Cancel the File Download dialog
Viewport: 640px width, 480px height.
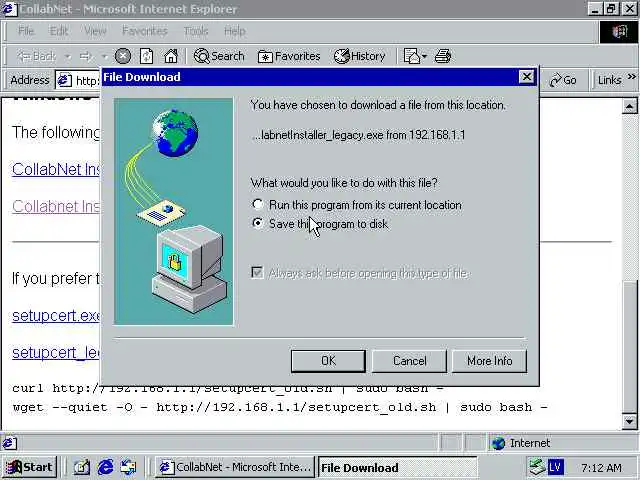pyautogui.click(x=409, y=361)
